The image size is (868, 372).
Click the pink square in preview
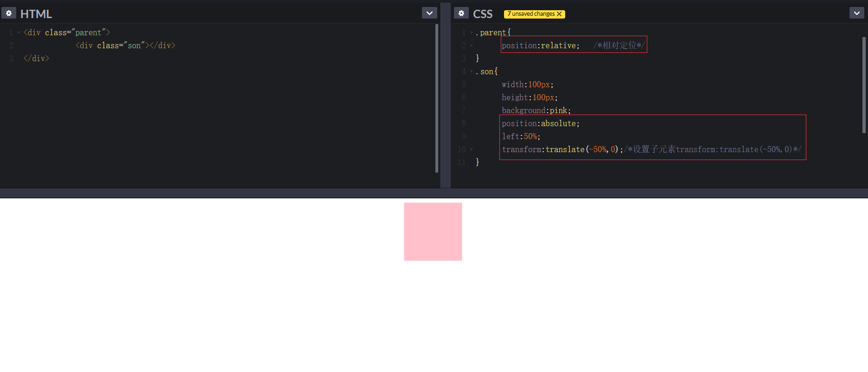coord(433,231)
